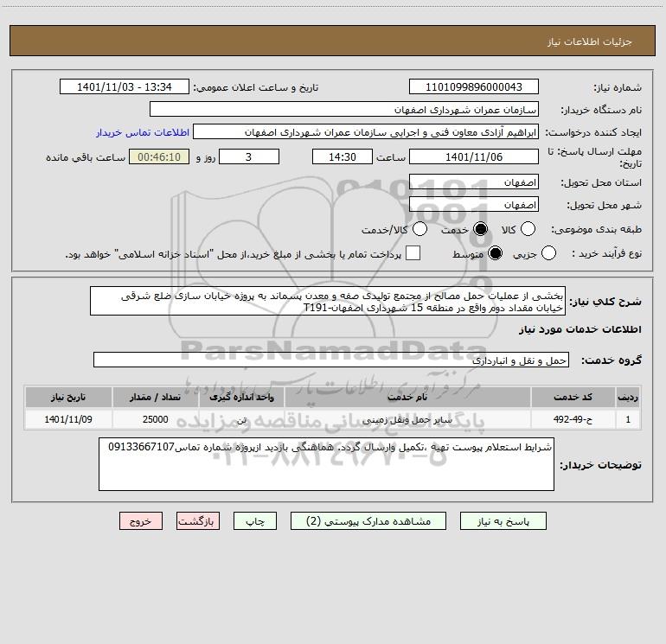Select the کالا radio button
The image size is (666, 644).
click(528, 229)
